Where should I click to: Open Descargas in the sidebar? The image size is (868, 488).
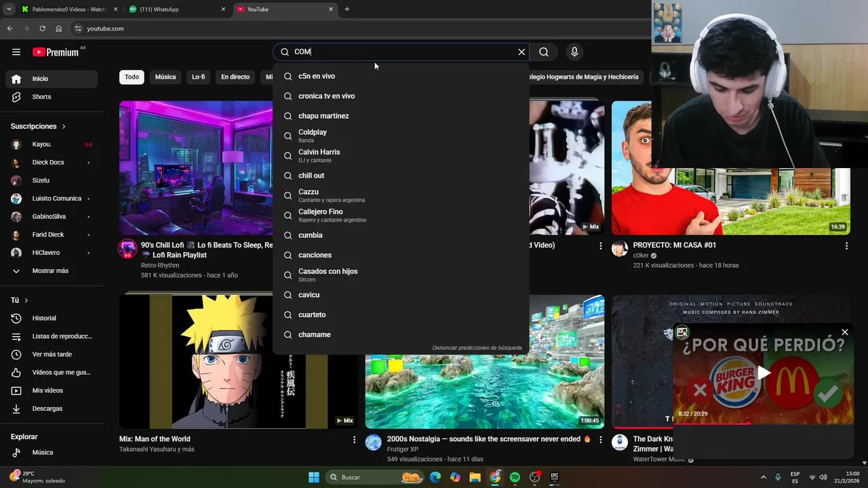pos(52,409)
